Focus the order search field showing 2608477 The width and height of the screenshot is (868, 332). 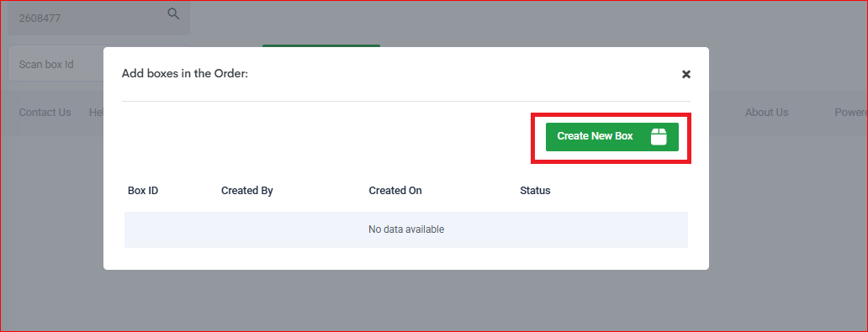point(98,18)
